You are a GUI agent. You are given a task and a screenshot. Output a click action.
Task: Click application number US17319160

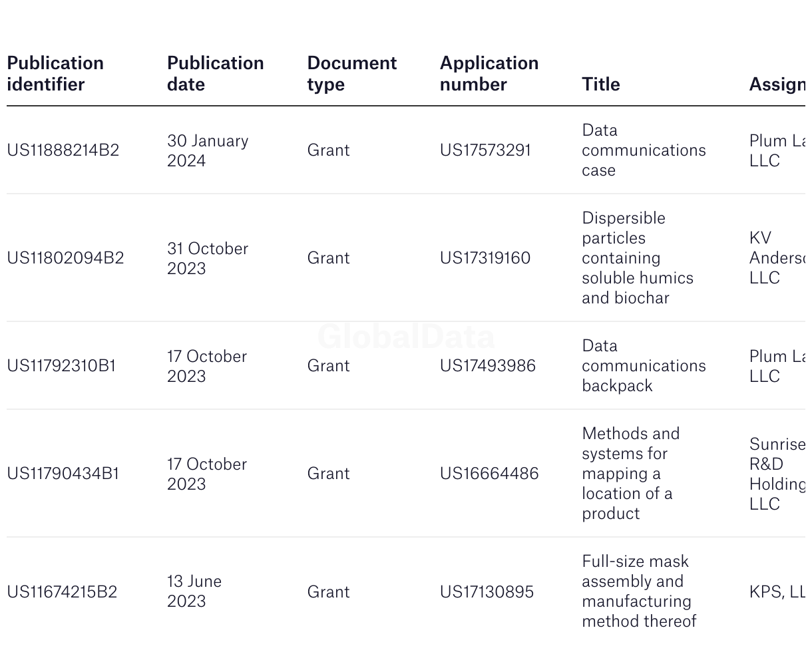pos(485,258)
